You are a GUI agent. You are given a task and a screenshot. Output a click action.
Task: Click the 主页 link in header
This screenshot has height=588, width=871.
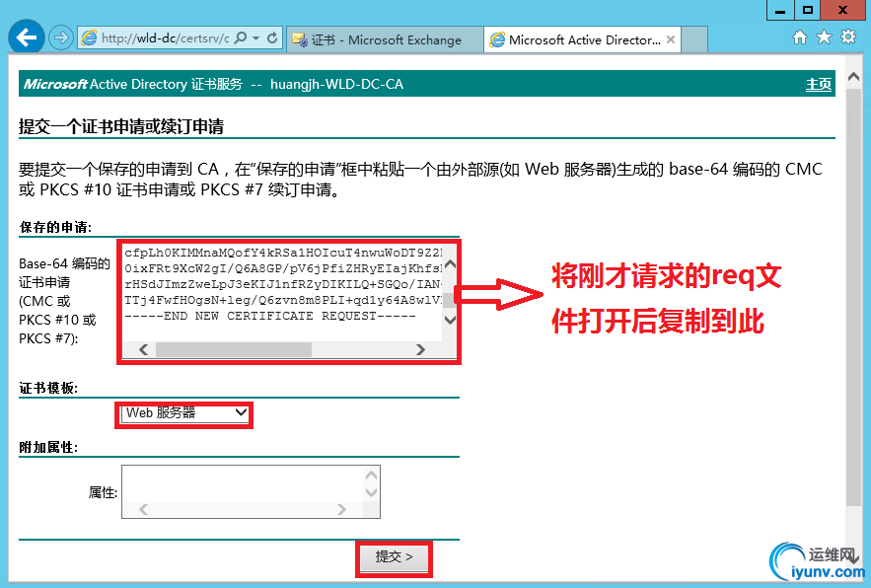[819, 85]
